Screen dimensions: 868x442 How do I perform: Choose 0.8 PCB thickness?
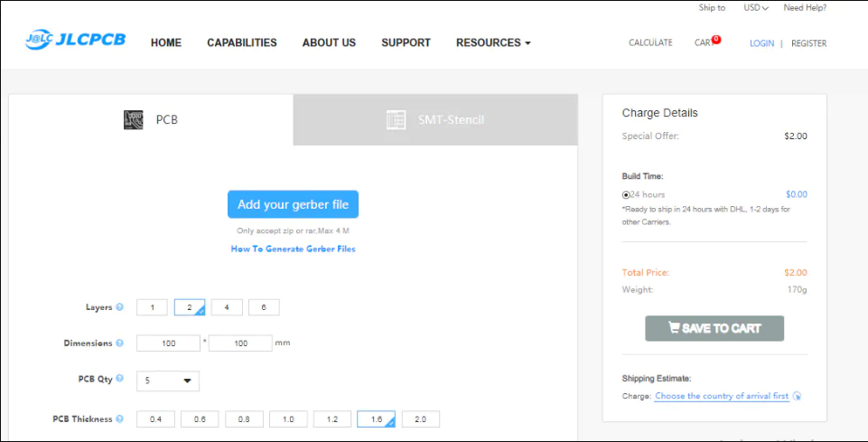click(244, 418)
